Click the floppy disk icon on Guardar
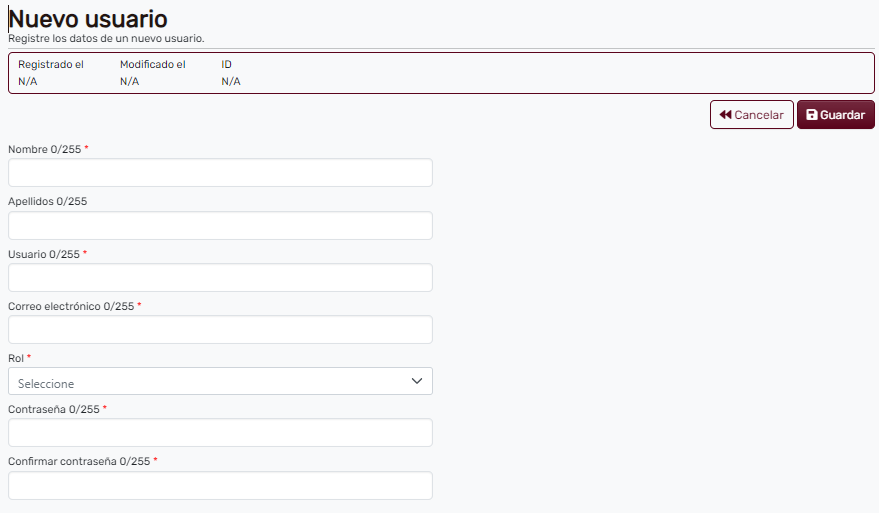Image resolution: width=879 pixels, height=513 pixels. [x=812, y=115]
